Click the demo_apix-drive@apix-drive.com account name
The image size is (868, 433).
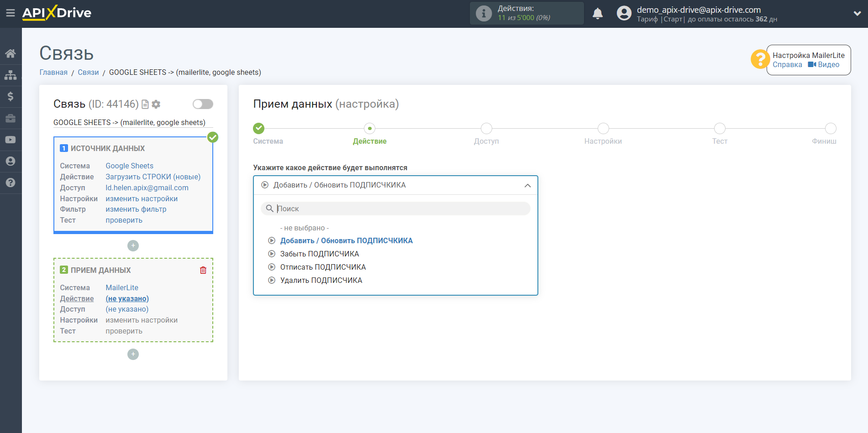point(699,10)
